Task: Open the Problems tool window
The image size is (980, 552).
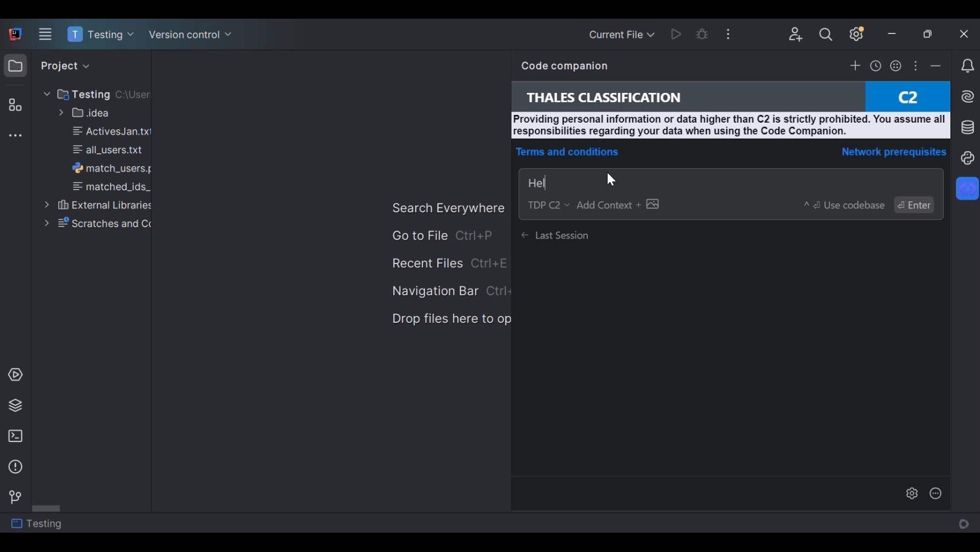Action: click(x=15, y=467)
